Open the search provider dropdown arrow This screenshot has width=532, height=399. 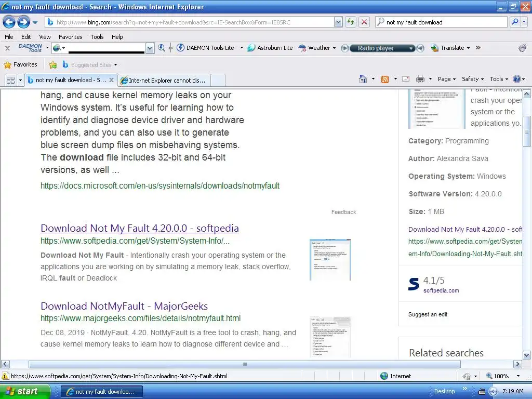coord(524,22)
